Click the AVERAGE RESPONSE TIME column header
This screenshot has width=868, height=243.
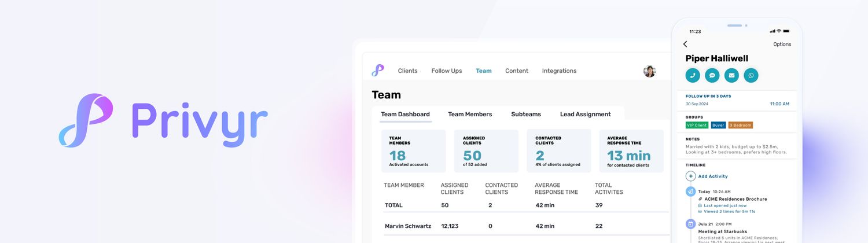point(556,189)
